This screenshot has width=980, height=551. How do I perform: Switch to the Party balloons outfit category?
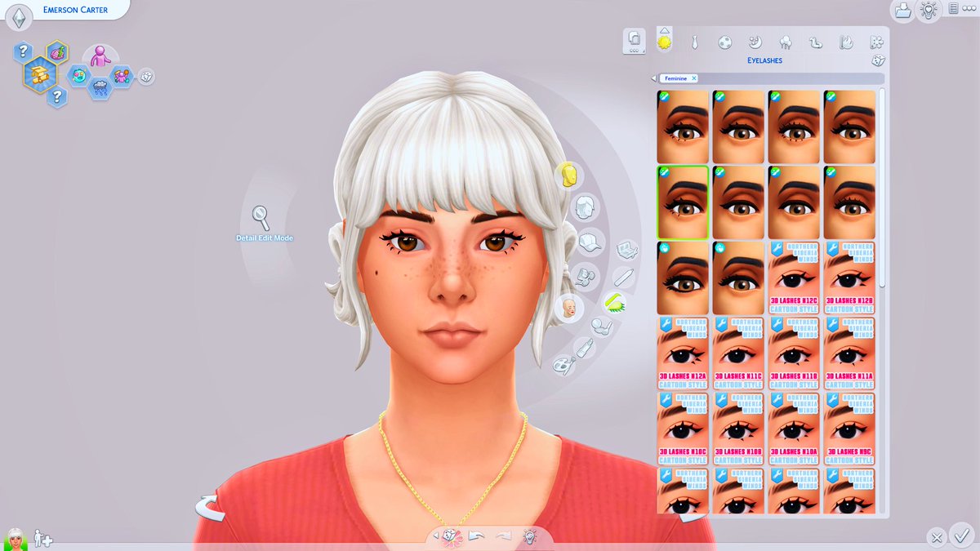(x=785, y=42)
